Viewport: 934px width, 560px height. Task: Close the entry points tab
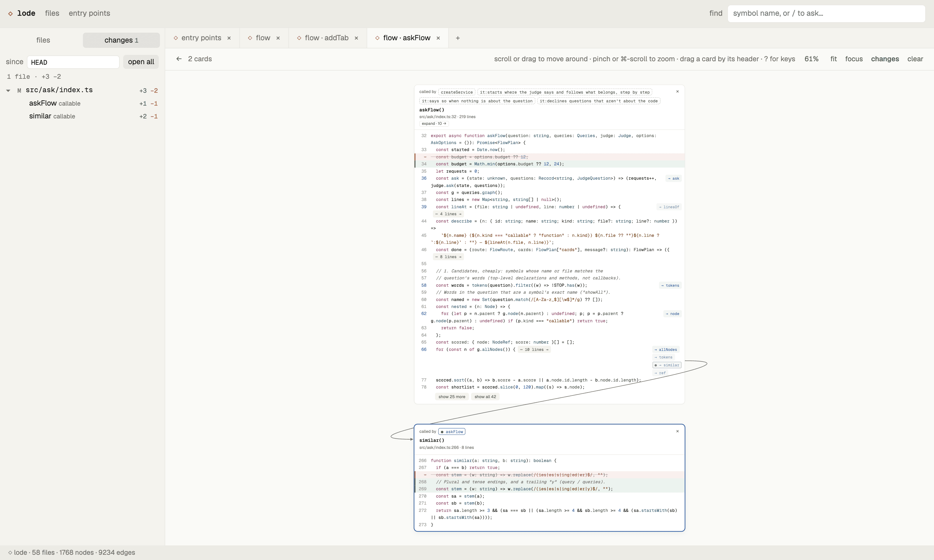(229, 38)
